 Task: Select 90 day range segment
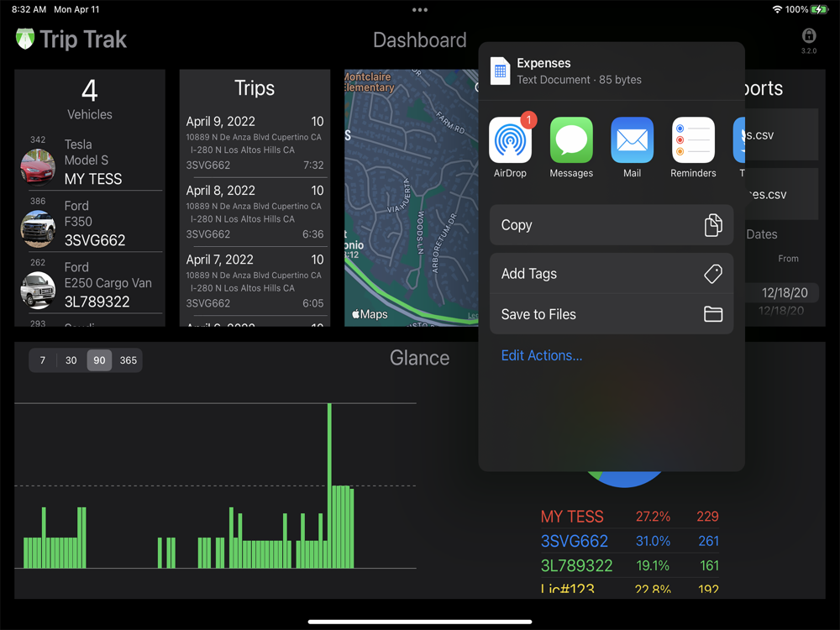point(100,360)
